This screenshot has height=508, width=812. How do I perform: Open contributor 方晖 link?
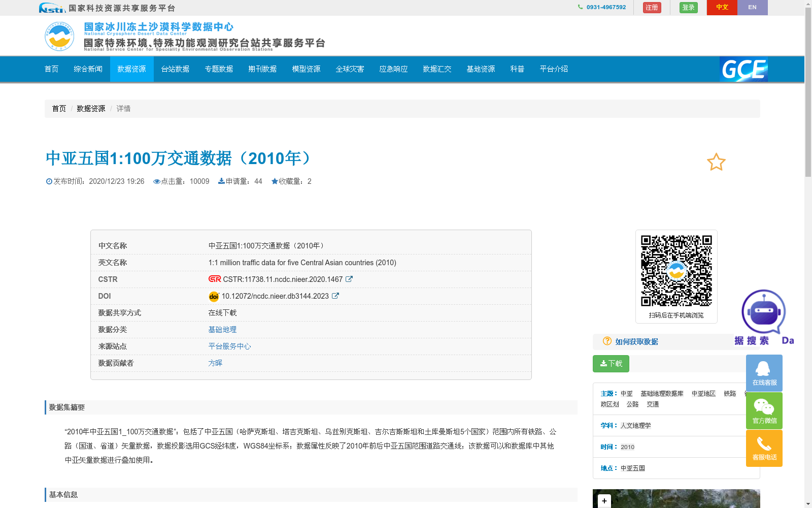[215, 363]
